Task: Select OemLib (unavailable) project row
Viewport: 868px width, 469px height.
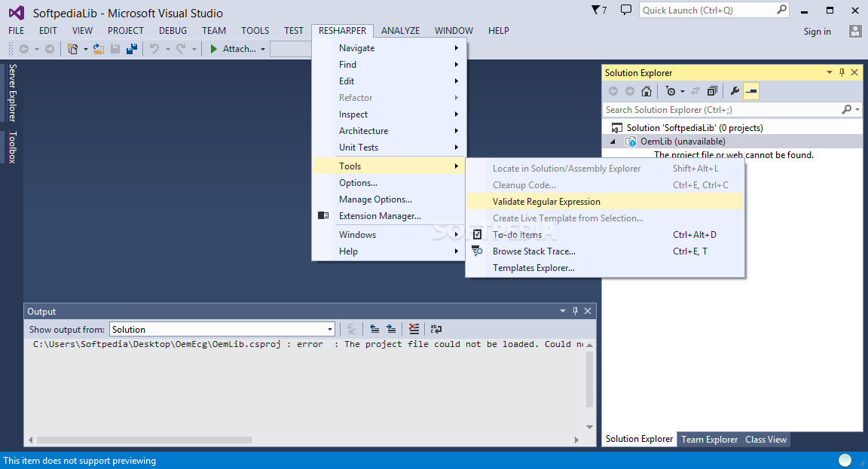Action: [732, 142]
